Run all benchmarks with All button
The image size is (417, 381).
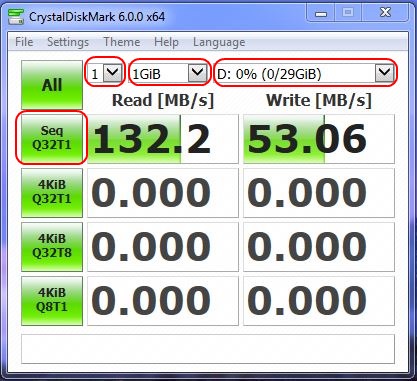tap(52, 85)
